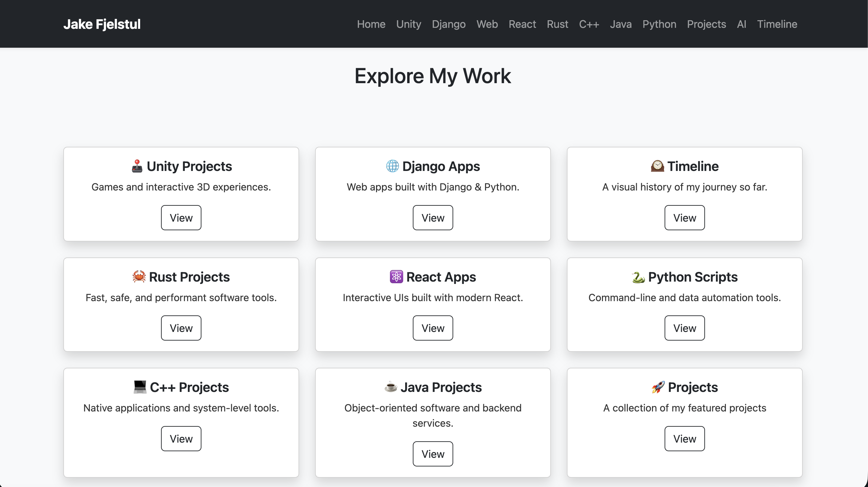Image resolution: width=868 pixels, height=487 pixels.
Task: Select Django in the navigation bar
Action: [449, 24]
